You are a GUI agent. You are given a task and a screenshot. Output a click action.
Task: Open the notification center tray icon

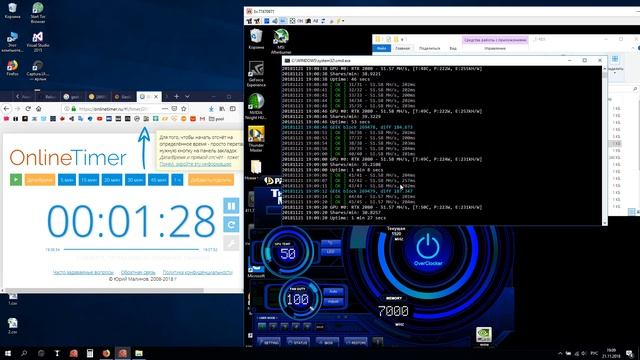(630, 353)
